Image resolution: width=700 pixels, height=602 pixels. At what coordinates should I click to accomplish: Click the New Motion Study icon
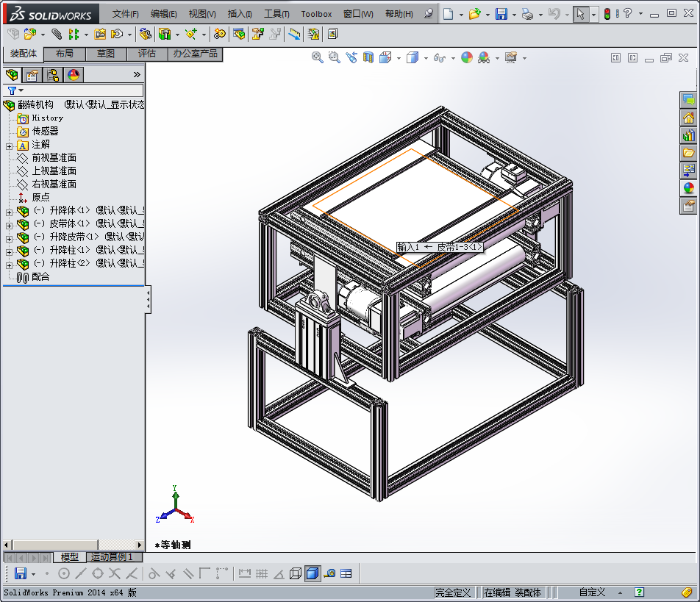(220, 34)
